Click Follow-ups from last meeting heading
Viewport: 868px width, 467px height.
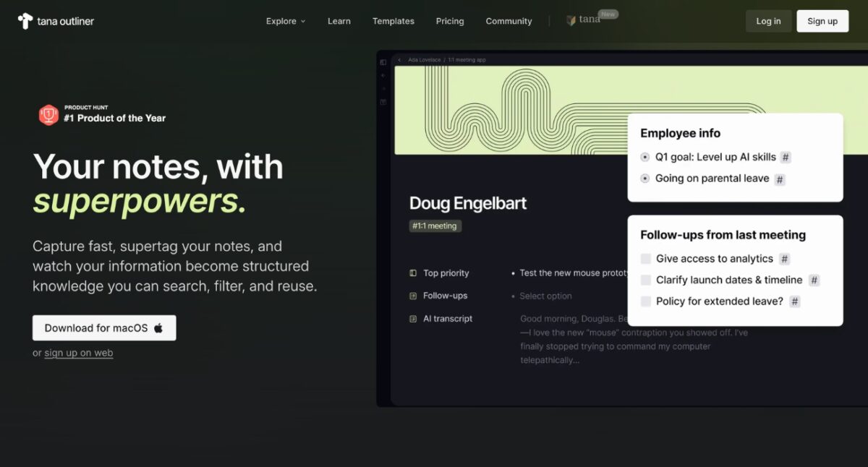pyautogui.click(x=723, y=235)
